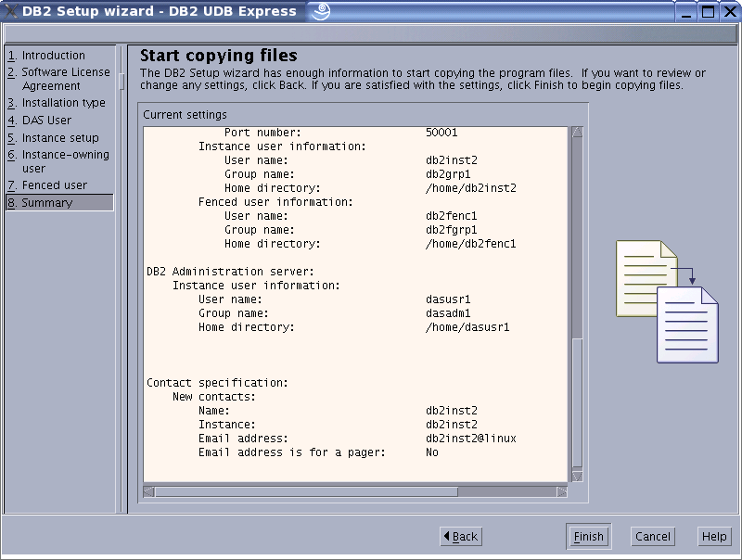
Task: Open the Help button
Action: [714, 536]
